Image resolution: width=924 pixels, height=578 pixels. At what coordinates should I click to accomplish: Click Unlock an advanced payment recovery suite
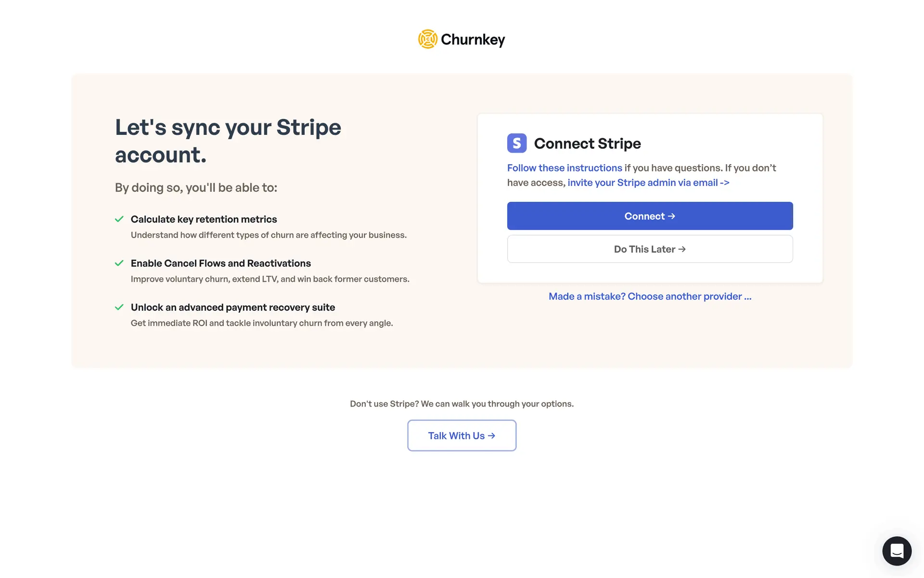coord(232,307)
